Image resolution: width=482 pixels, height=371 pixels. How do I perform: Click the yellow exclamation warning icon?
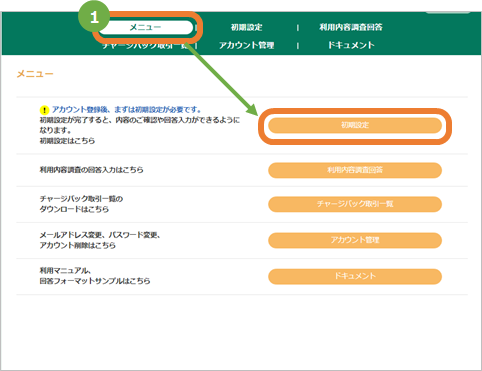pos(44,110)
